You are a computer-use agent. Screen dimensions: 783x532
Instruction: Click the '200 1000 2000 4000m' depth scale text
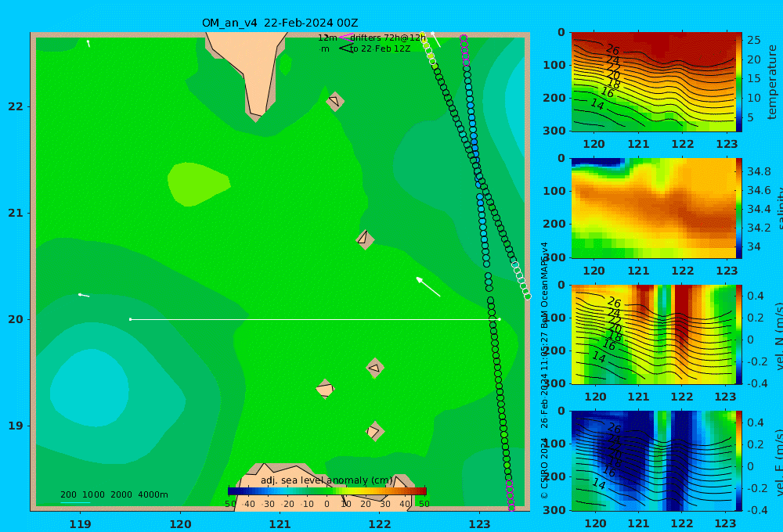tap(114, 494)
